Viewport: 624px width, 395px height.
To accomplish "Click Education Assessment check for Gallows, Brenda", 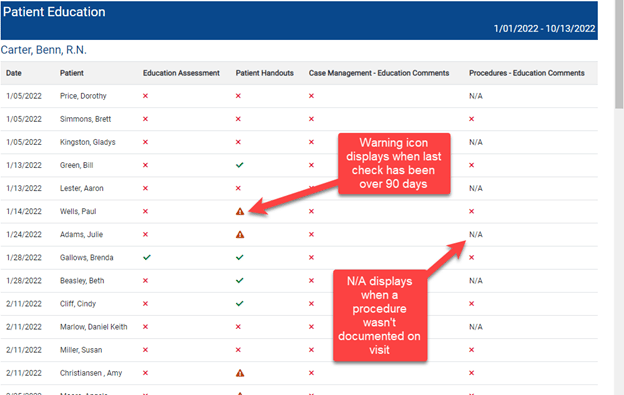I will point(146,257).
